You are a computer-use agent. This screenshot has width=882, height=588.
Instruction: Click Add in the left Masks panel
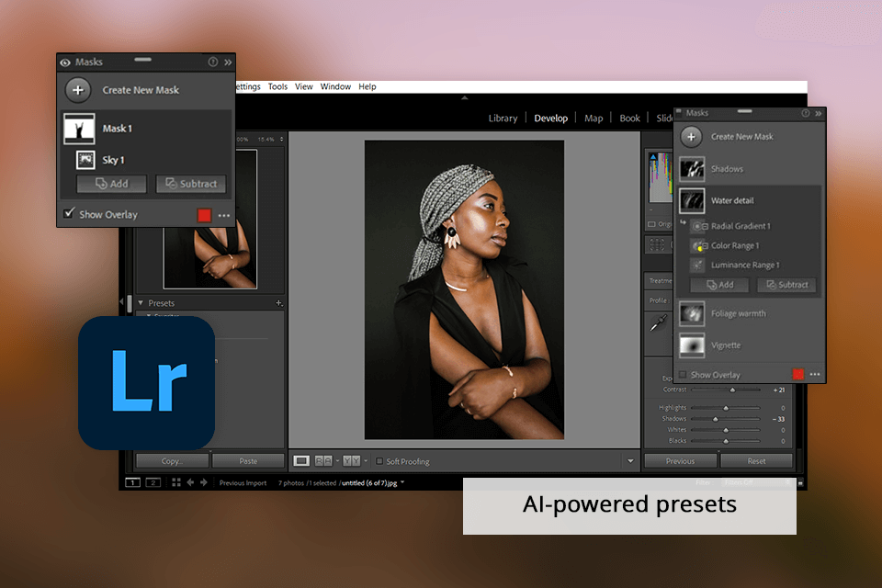(x=111, y=184)
